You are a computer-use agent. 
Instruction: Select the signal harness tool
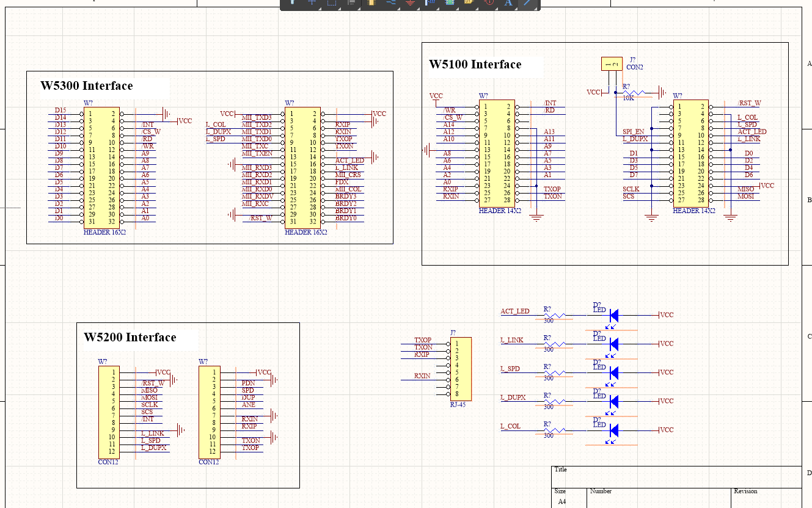(430, 2)
